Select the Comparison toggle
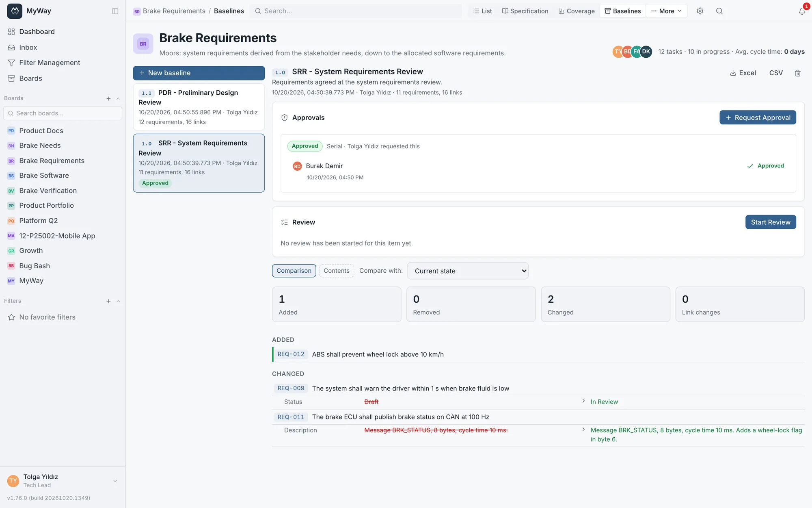Viewport: 812px width, 508px height. (294, 271)
